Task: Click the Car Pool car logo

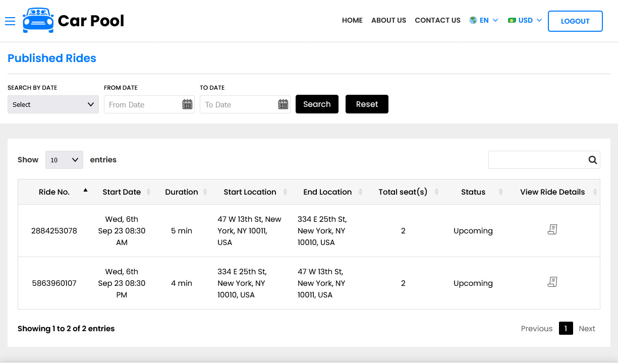Action: point(38,21)
